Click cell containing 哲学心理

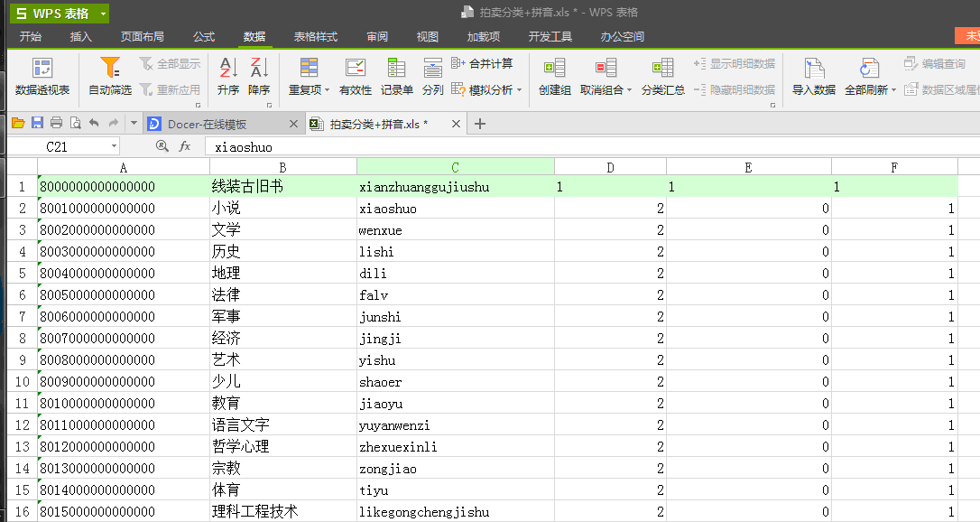(x=283, y=446)
